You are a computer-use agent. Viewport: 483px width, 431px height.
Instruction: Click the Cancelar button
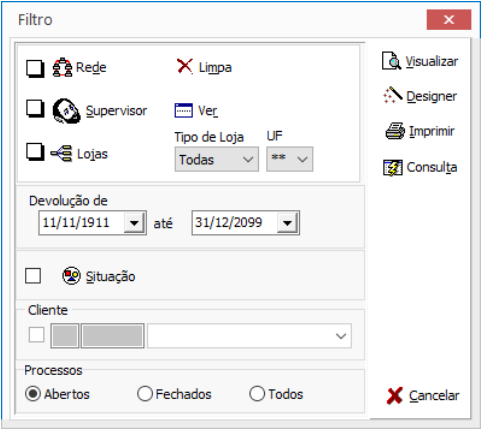coord(423,396)
